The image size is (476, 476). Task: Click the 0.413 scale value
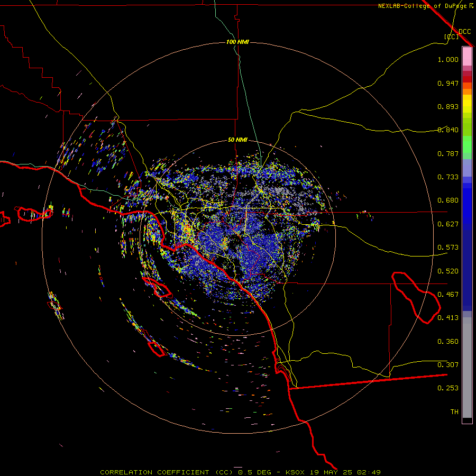(x=448, y=318)
